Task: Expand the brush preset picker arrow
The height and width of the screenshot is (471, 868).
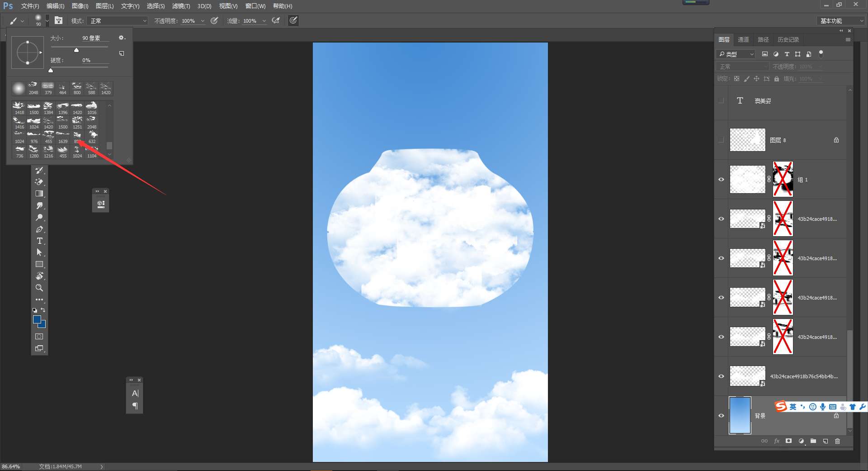Action: 47,21
